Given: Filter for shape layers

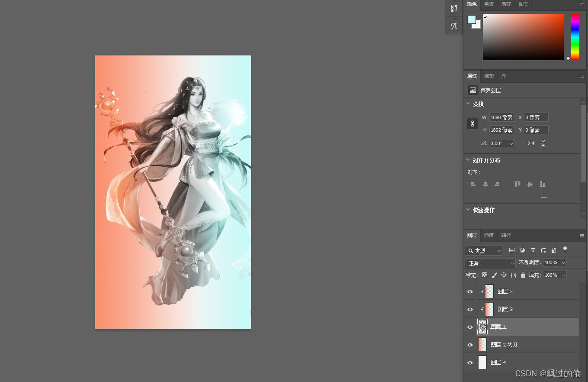Looking at the screenshot, I should (543, 250).
